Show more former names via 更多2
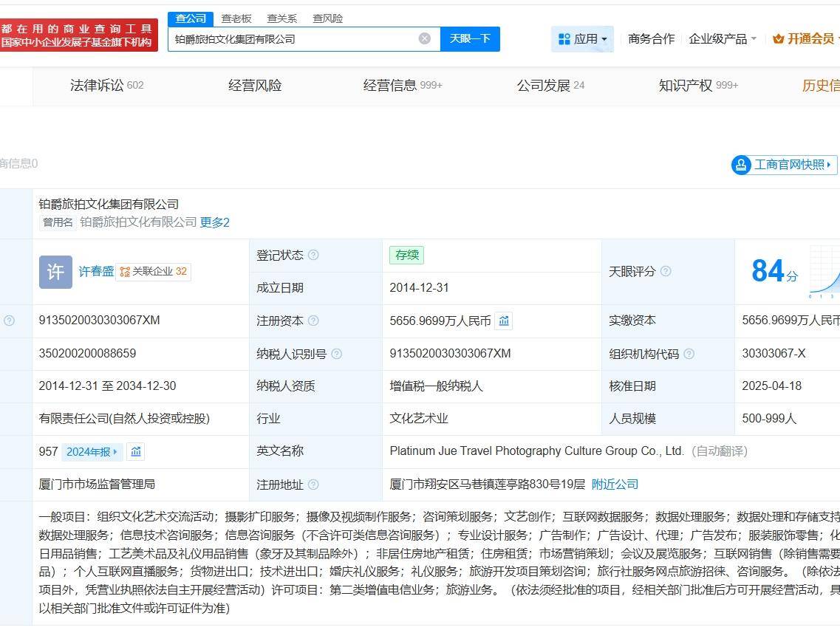 [x=215, y=222]
